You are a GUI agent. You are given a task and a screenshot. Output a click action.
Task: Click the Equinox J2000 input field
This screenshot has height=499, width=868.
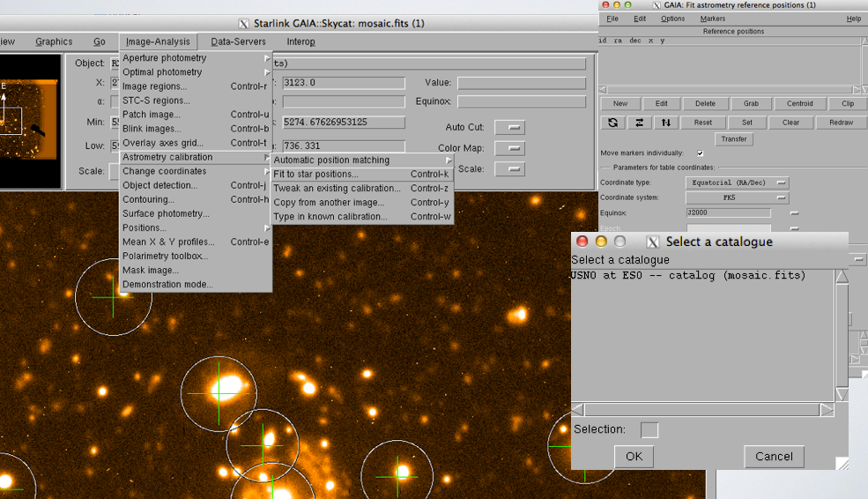(728, 212)
